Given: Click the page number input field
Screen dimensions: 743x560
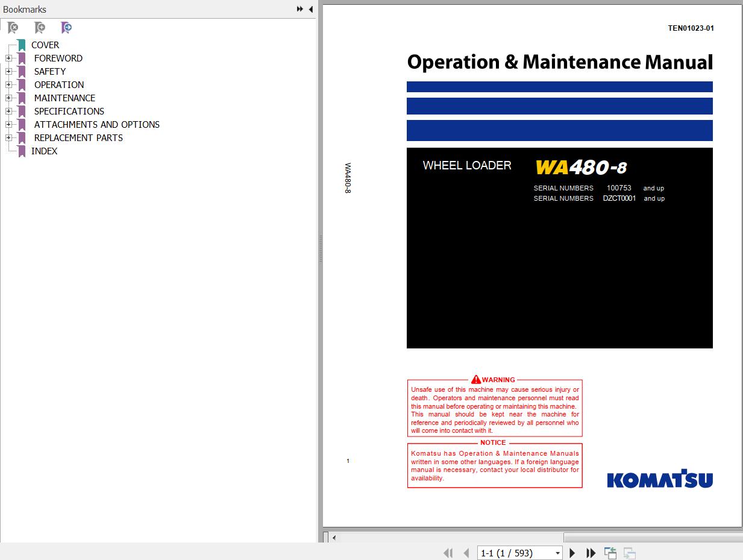Looking at the screenshot, I should coord(515,553).
